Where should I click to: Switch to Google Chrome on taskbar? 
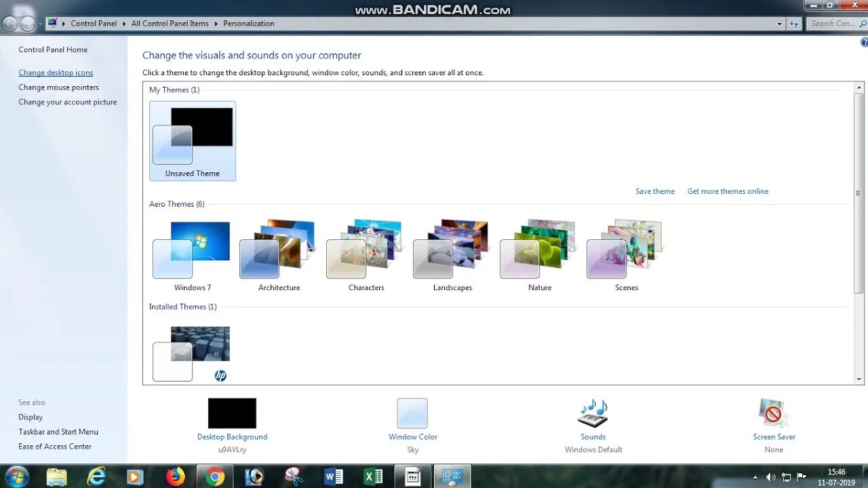point(214,476)
